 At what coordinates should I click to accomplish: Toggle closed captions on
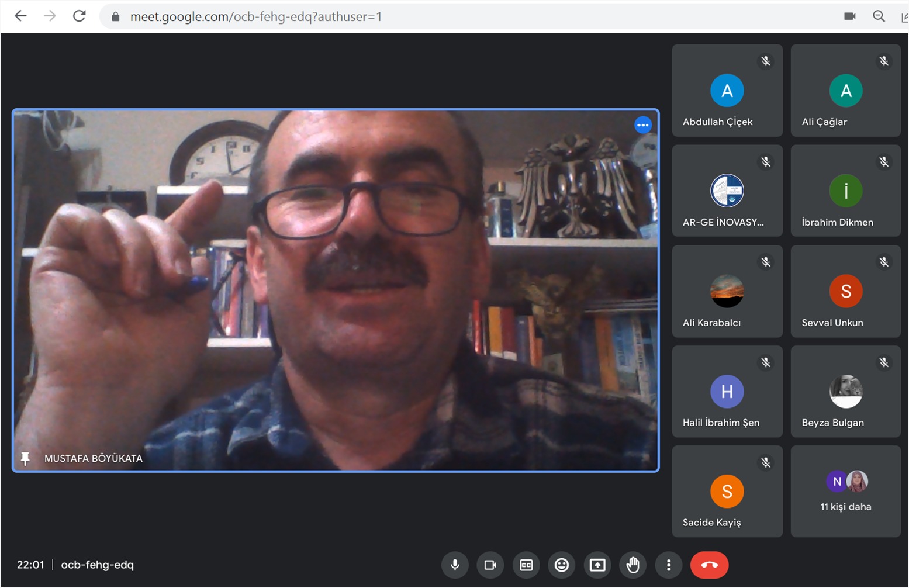526,565
